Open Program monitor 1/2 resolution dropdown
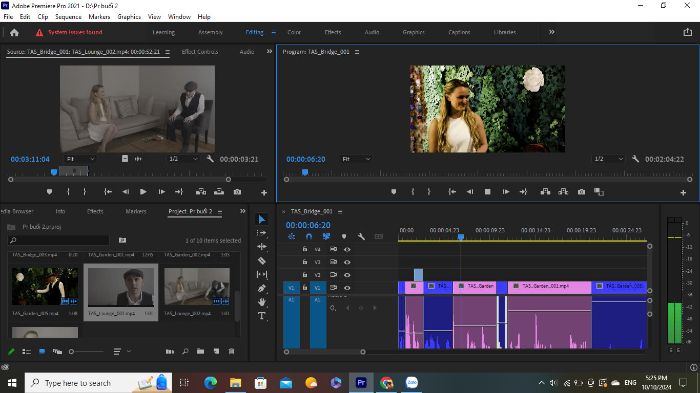700x393 pixels. coord(608,159)
